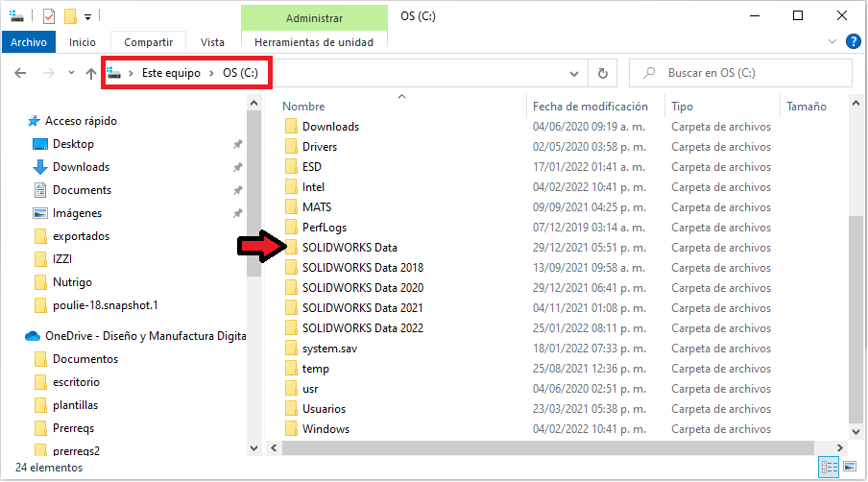Select the SOLIDWORKS Data 2021 folder icon
The height and width of the screenshot is (482, 868).
click(291, 308)
